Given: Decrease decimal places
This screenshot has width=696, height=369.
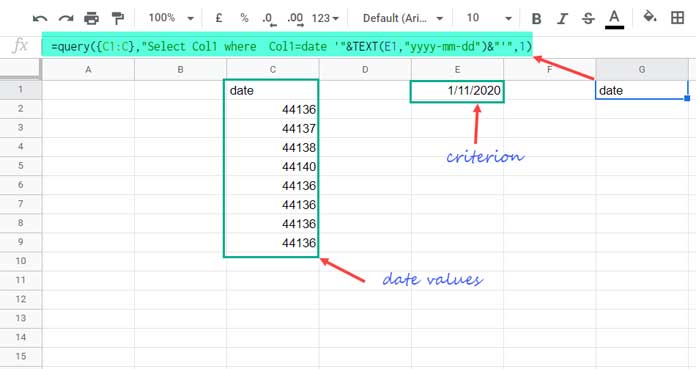Looking at the screenshot, I should point(269,19).
